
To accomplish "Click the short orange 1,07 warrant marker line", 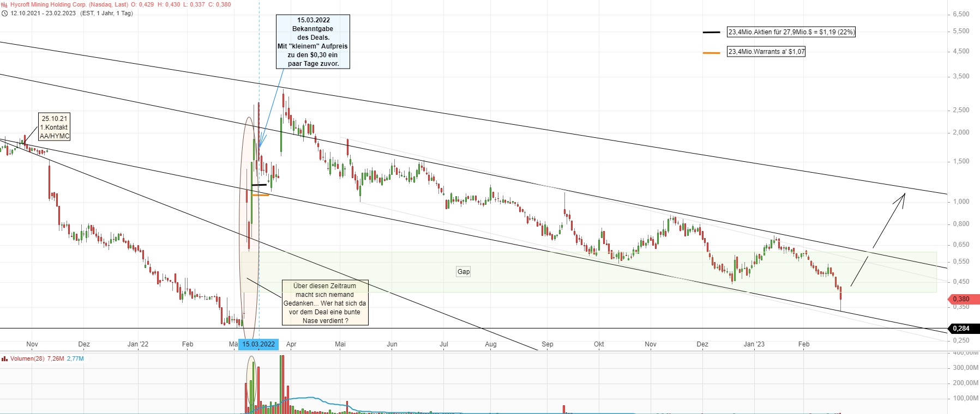I will pyautogui.click(x=260, y=195).
